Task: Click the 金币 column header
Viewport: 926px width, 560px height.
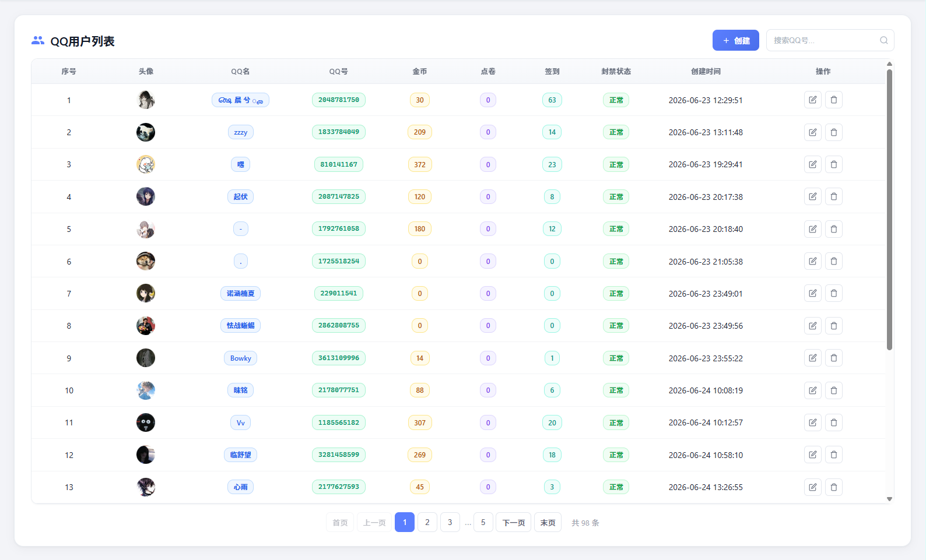Action: [x=419, y=71]
